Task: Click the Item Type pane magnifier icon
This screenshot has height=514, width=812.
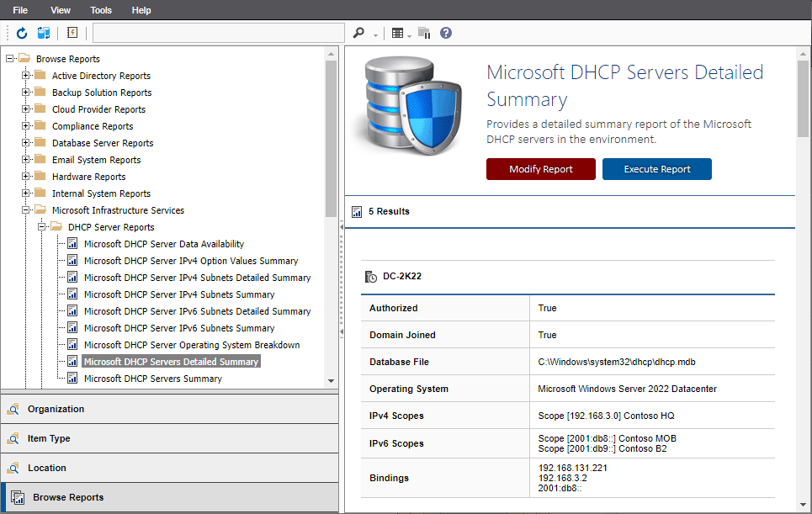Action: coord(13,438)
